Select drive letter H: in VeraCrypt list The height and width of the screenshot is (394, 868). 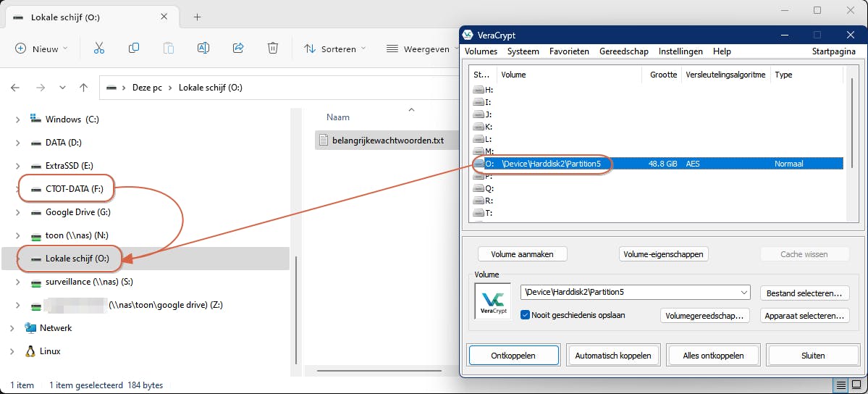pos(484,90)
